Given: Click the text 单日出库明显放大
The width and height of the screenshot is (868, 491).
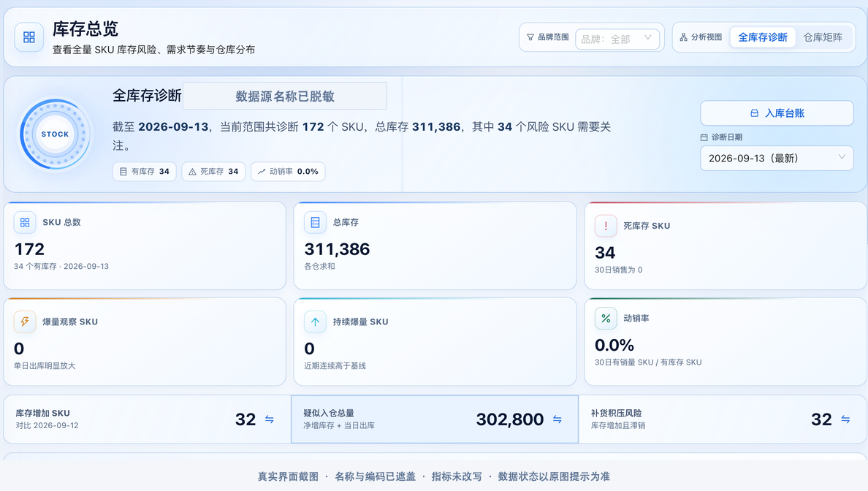Looking at the screenshot, I should click(45, 366).
